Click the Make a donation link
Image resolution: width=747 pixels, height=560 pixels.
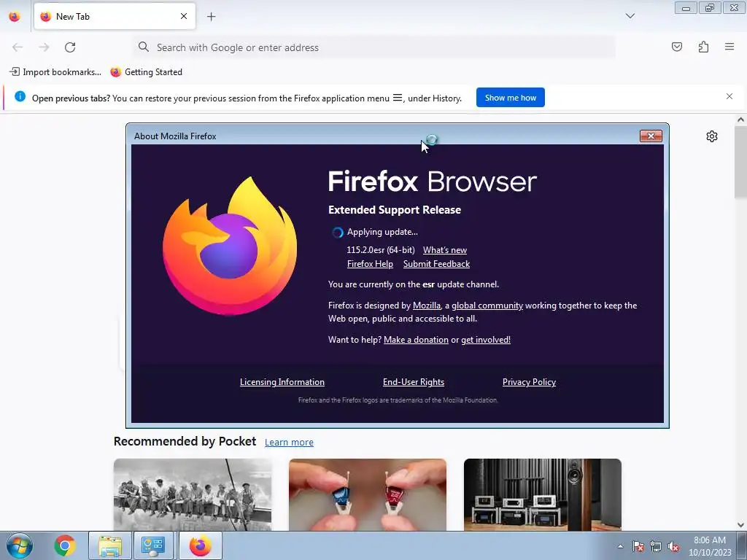(x=416, y=340)
